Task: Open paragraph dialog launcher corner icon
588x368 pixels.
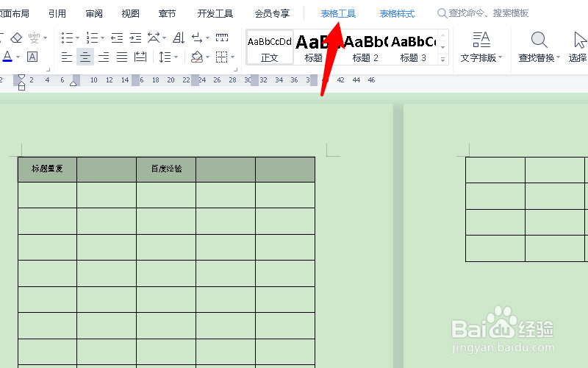Action: click(x=235, y=69)
